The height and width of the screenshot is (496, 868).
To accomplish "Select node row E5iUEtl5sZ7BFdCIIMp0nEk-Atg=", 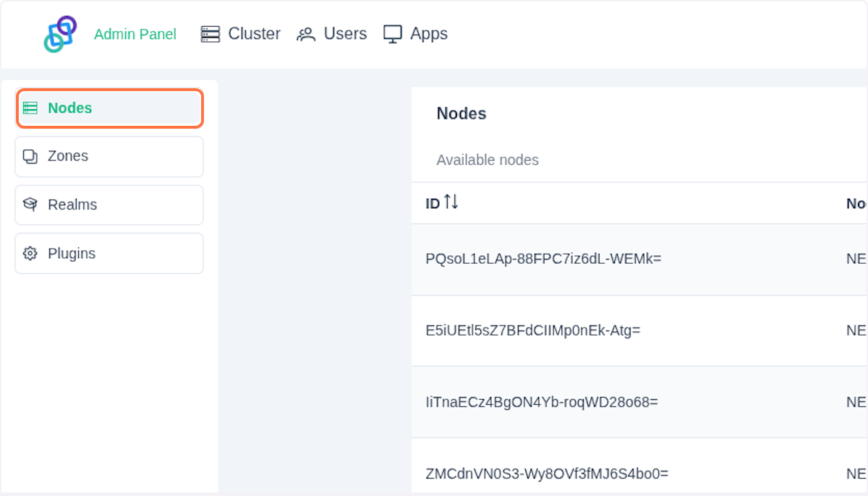I will (533, 330).
